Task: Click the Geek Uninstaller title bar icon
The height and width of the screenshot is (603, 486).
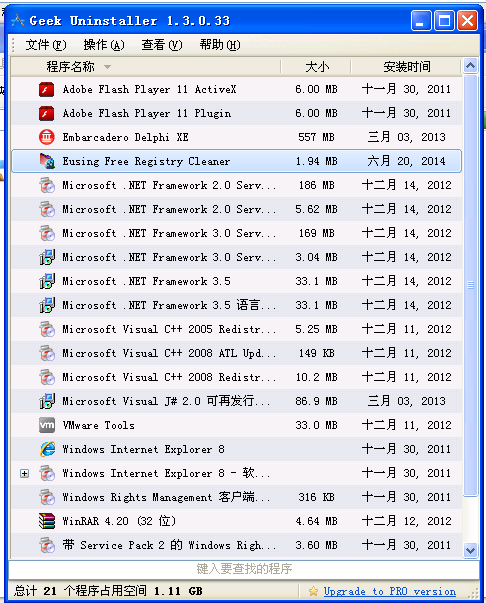Action: tap(18, 20)
